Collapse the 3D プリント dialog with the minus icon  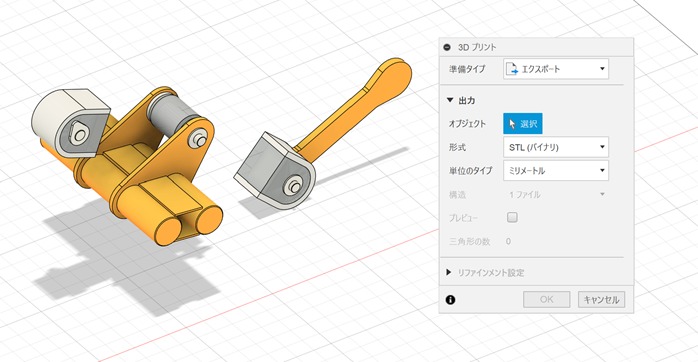[x=447, y=47]
